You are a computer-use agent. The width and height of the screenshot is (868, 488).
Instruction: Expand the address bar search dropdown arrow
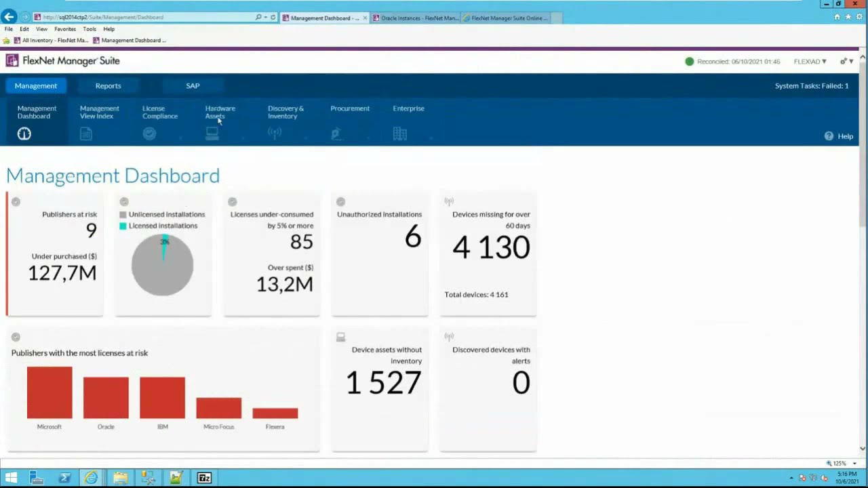pos(265,18)
